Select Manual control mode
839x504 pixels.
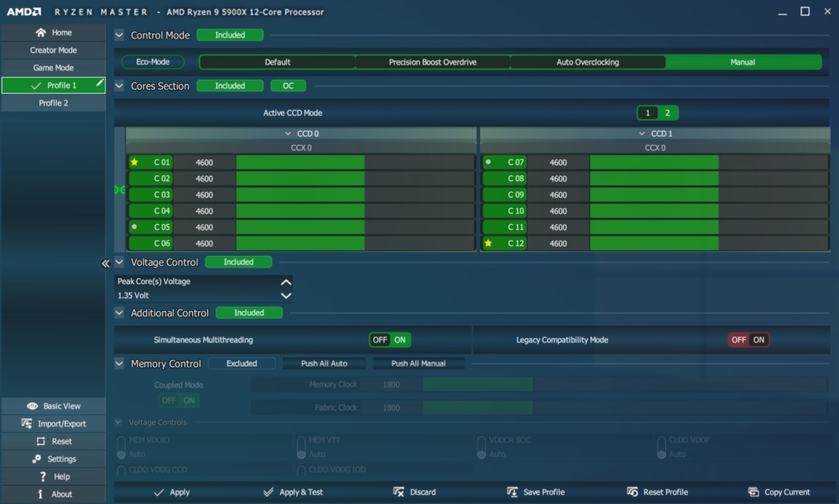click(x=743, y=62)
